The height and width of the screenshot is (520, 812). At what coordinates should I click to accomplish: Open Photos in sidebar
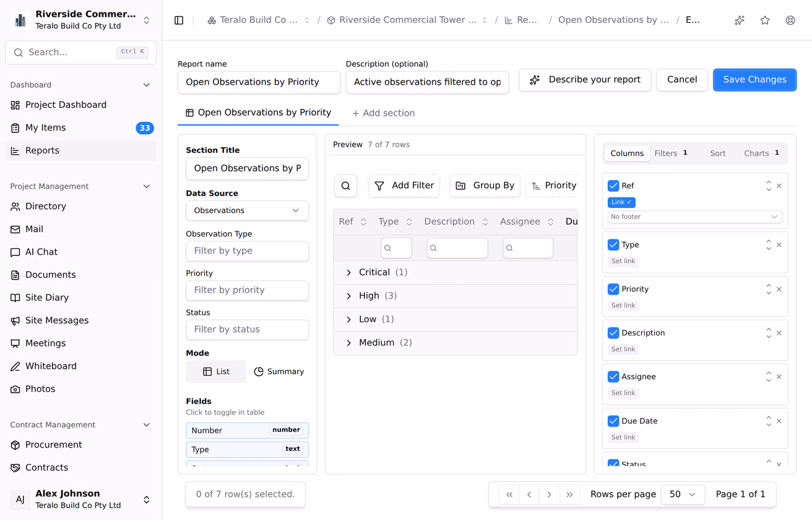pyautogui.click(x=80, y=389)
